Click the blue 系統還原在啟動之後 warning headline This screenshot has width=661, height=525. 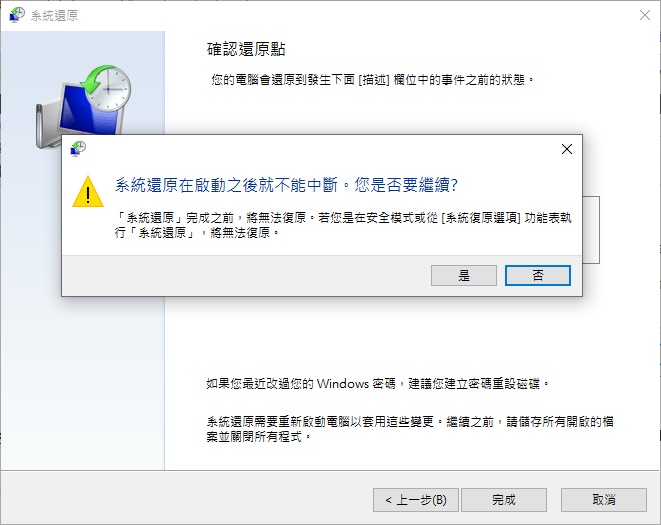pos(286,185)
